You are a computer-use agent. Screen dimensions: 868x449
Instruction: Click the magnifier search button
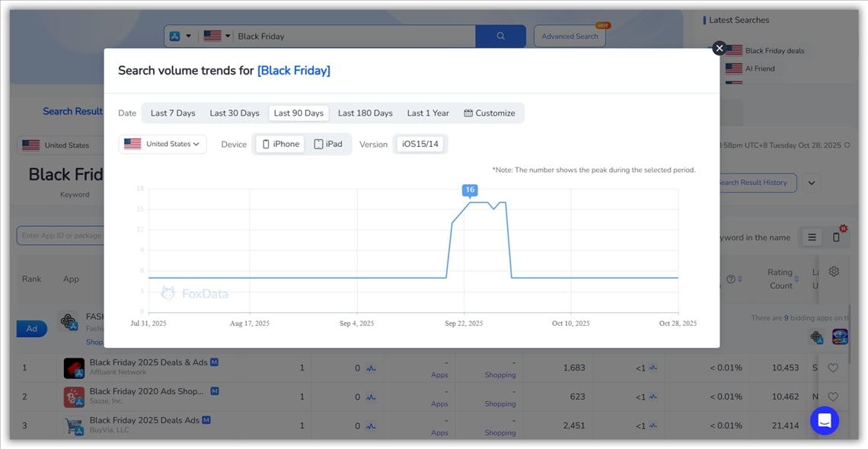pyautogui.click(x=500, y=36)
